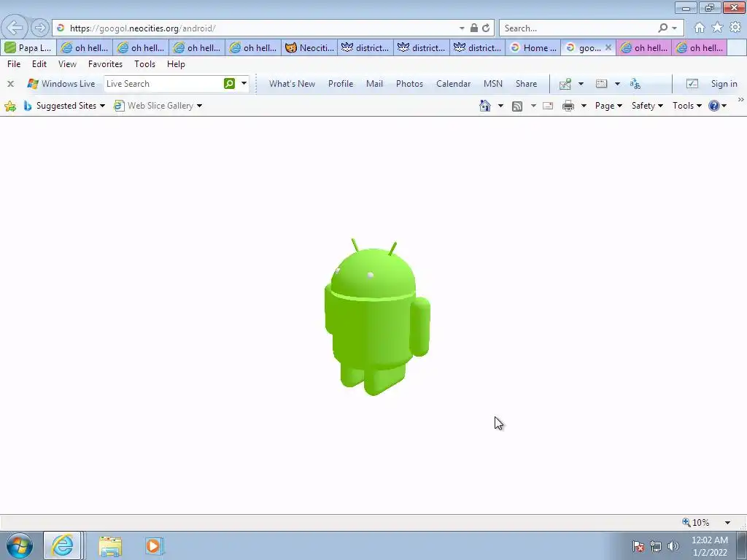The width and height of the screenshot is (747, 560).
Task: Click Share on the Live toolbar
Action: click(526, 84)
